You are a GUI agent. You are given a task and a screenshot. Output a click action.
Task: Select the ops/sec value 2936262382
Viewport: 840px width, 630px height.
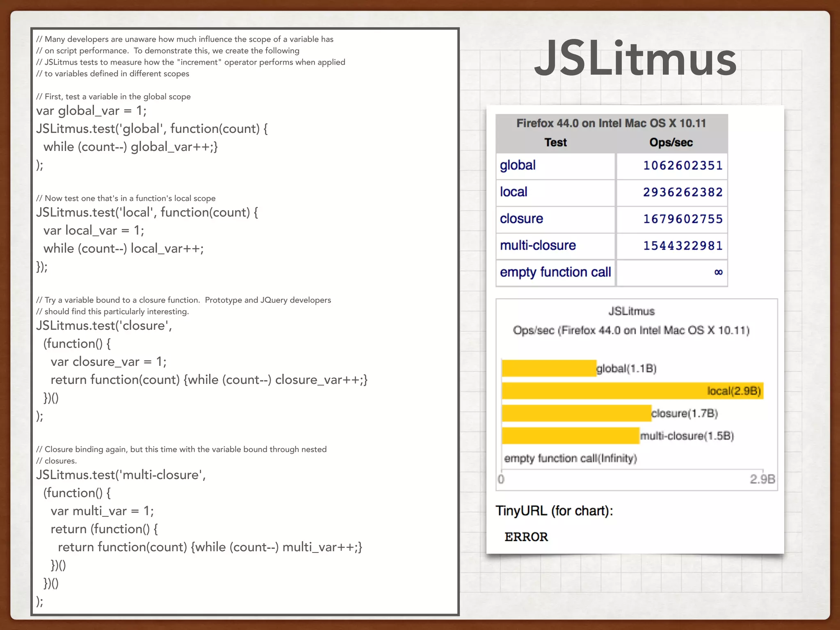tap(682, 192)
